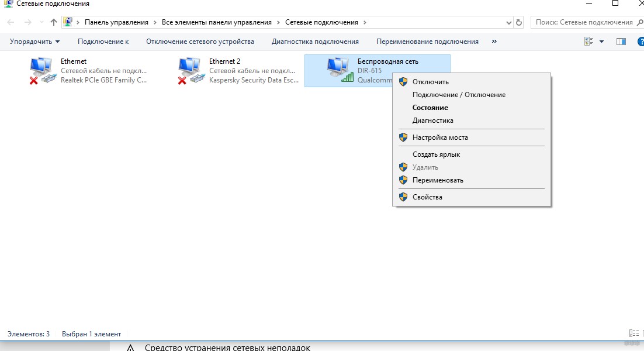The height and width of the screenshot is (351, 644).
Task: Click the Сетевые подключения breadcrumb
Action: tap(321, 22)
